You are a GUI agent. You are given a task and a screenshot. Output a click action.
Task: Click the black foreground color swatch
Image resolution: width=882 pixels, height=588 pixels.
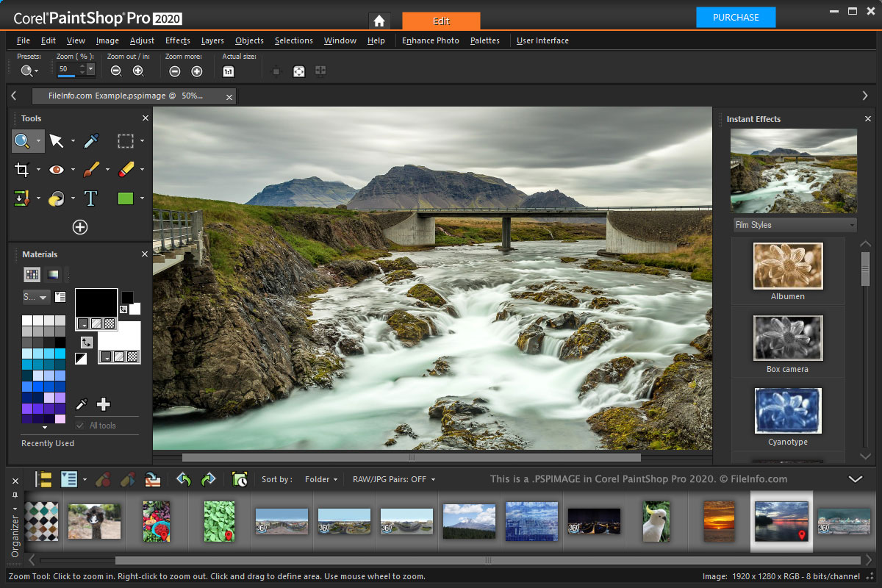click(x=96, y=302)
